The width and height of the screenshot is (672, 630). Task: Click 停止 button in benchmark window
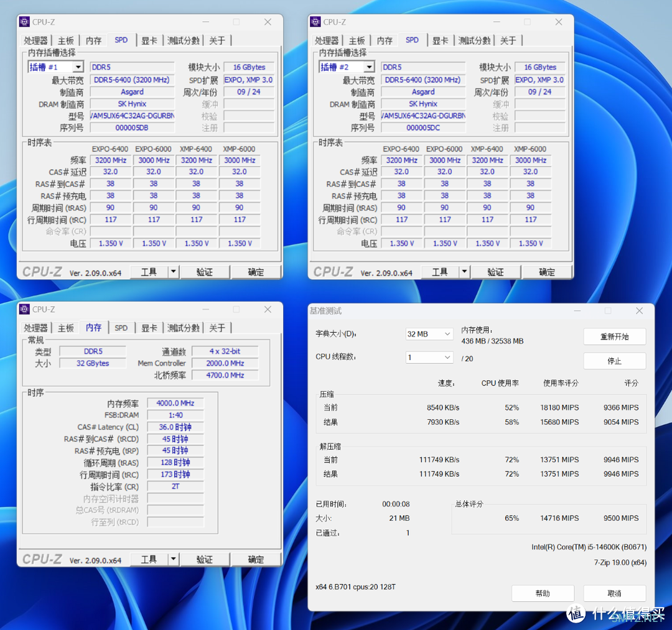[x=615, y=361]
